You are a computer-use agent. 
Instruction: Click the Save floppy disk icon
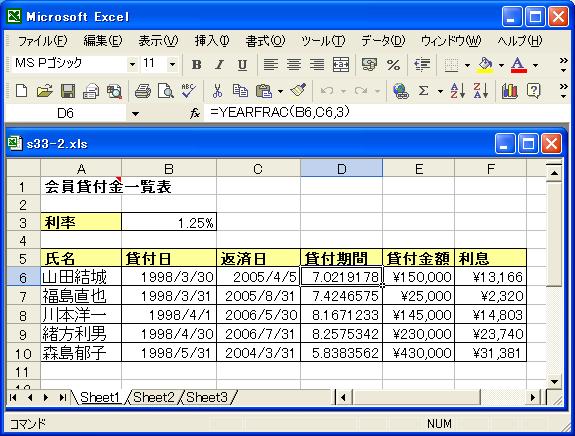(x=68, y=91)
